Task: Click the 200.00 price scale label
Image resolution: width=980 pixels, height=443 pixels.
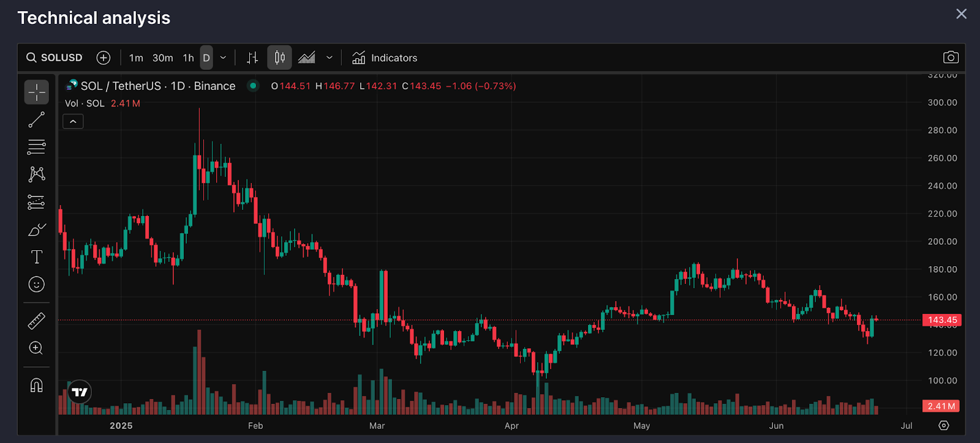Action: 942,242
